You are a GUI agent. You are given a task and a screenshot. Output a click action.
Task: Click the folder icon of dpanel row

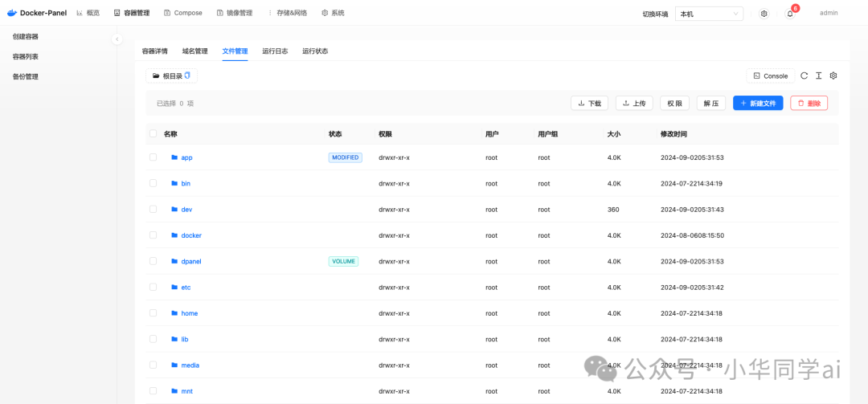point(174,261)
